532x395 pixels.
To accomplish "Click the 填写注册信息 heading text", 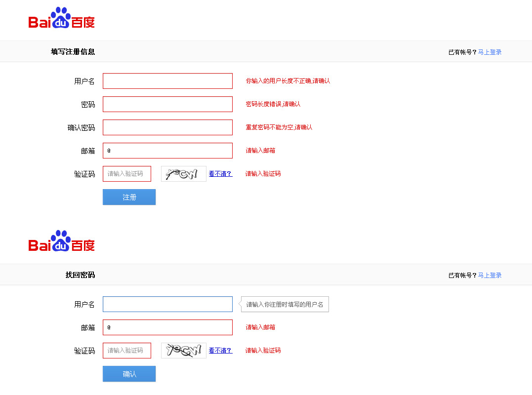I will pos(73,51).
